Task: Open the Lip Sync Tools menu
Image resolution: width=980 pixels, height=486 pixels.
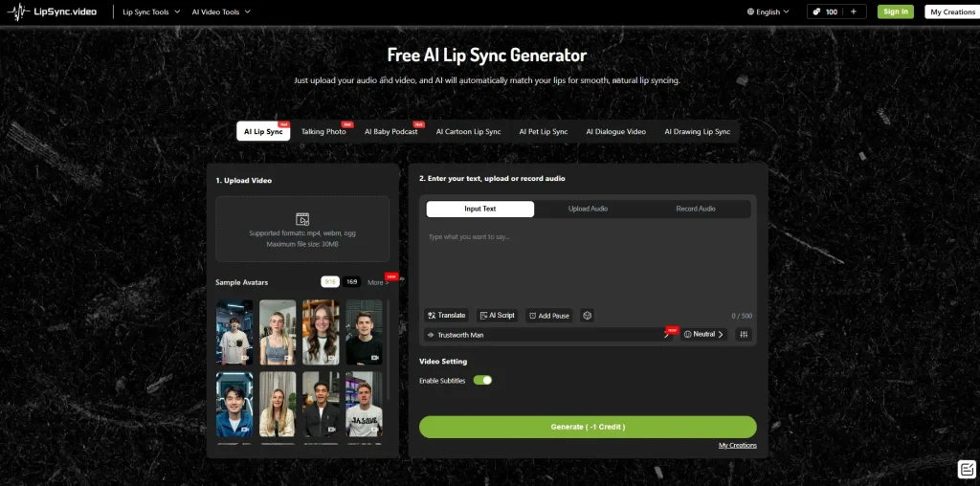Action: pos(151,11)
